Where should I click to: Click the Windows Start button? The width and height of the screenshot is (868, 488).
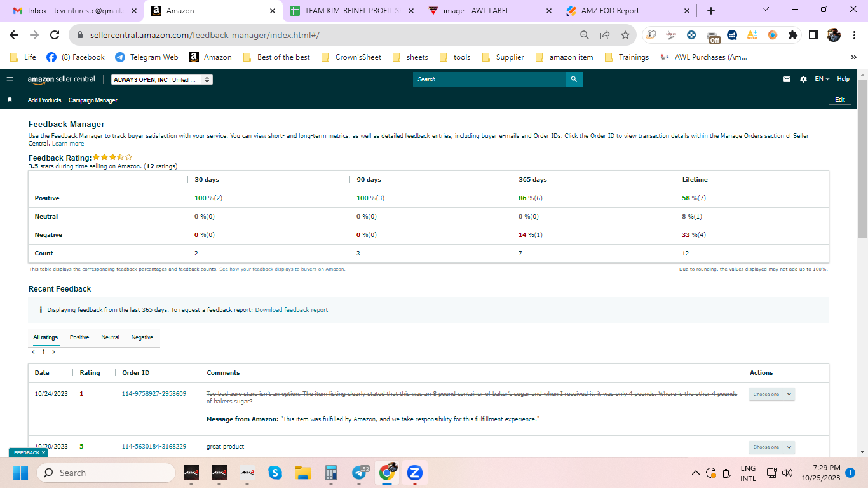coord(21,473)
